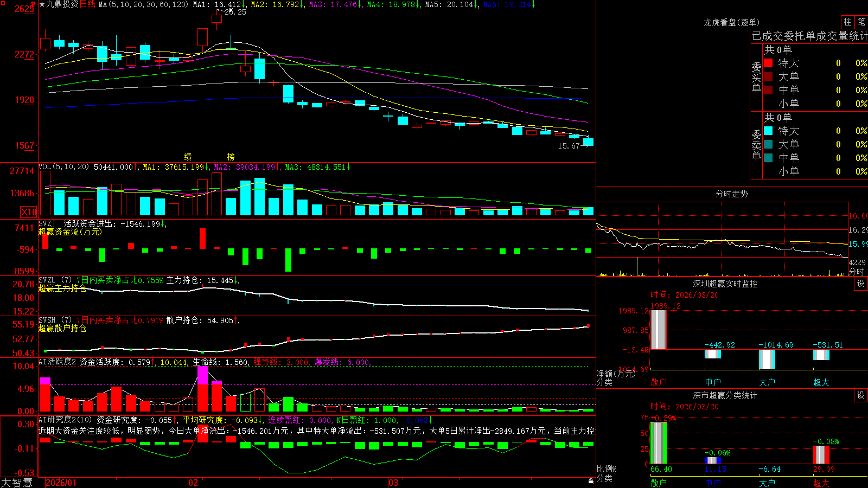Switch to 笔 tick display mode
This screenshot has width=868, height=488.
pyautogui.click(x=861, y=22)
